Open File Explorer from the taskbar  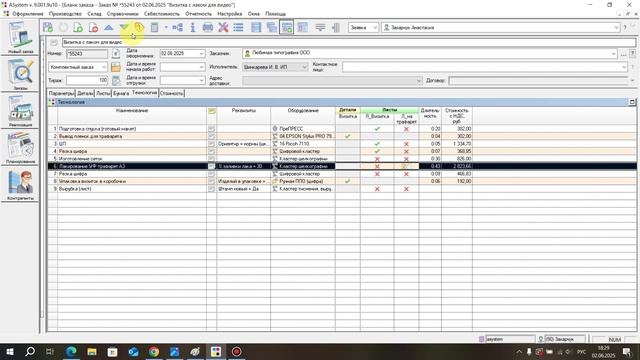click(91, 352)
